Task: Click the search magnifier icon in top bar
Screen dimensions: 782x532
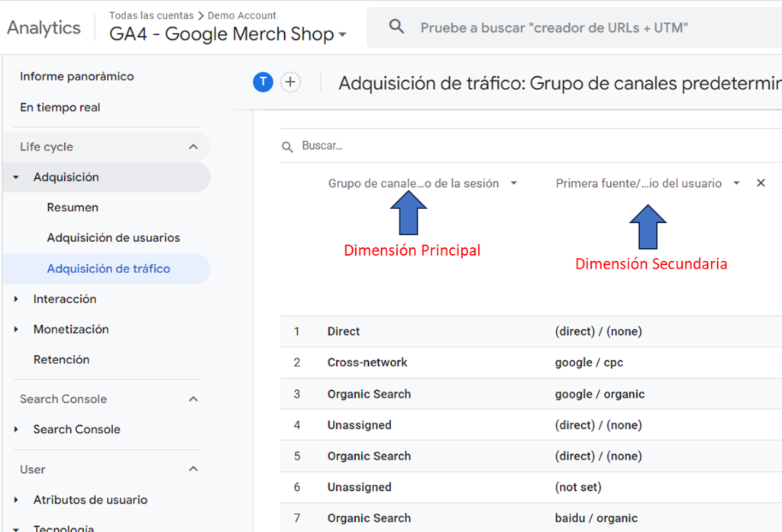Action: coord(396,27)
